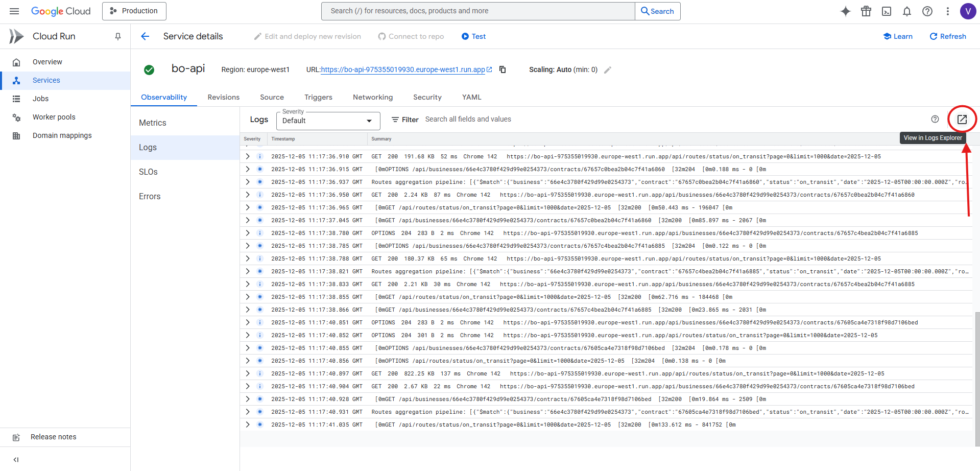Navigate back with the arrow icon
This screenshot has height=471, width=980.
tap(145, 36)
